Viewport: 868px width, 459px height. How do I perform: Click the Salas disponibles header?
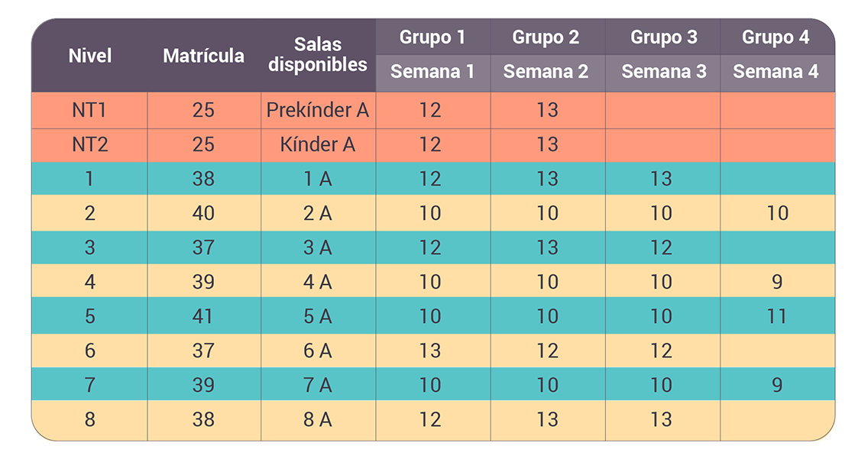[318, 55]
